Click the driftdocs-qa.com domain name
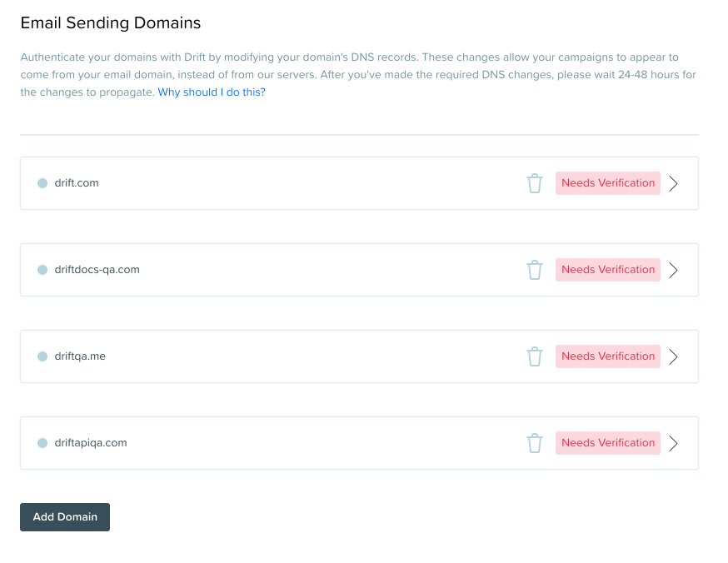Viewport: 728px width, 563px height. click(97, 270)
